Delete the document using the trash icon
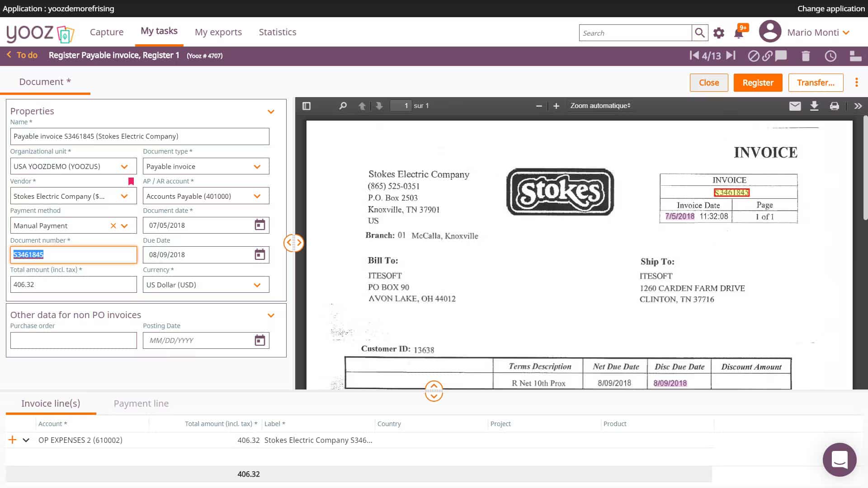Screen dimensions: 868x488 805,56
